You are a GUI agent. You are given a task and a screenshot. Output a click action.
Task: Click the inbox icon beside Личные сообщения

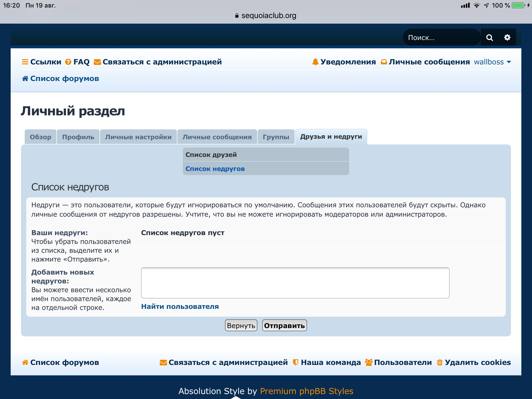384,62
